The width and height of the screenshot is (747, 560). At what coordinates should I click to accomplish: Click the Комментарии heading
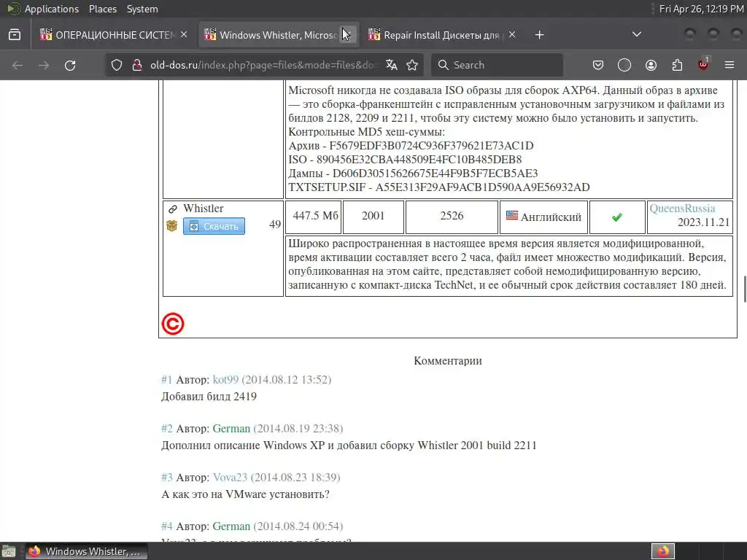coord(448,361)
